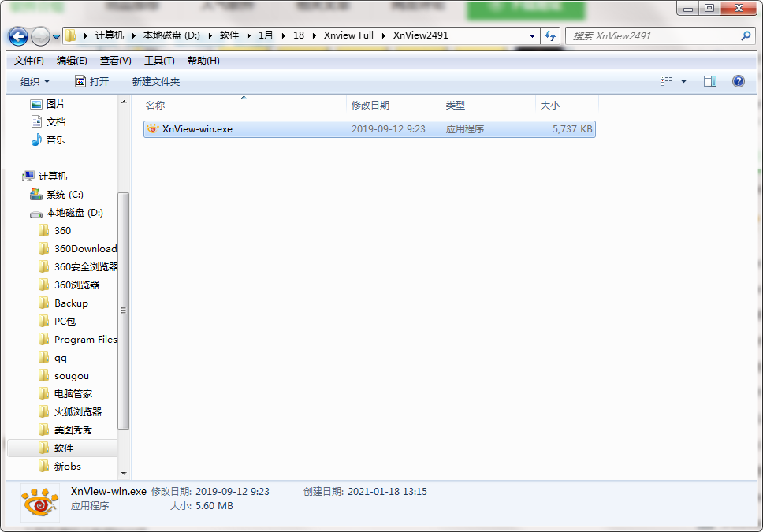Viewport: 763px width, 532px height.
Task: Click the sidebar scroll down arrow
Action: click(x=124, y=473)
